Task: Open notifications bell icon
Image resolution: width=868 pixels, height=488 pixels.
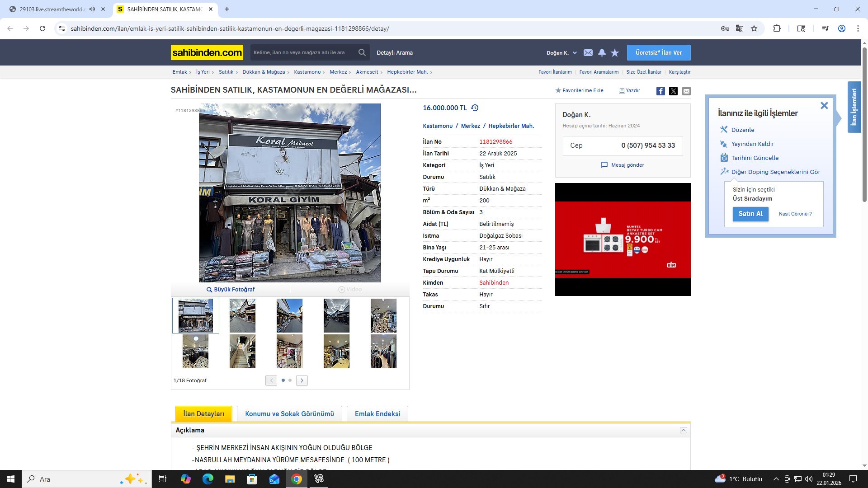Action: 602,53
